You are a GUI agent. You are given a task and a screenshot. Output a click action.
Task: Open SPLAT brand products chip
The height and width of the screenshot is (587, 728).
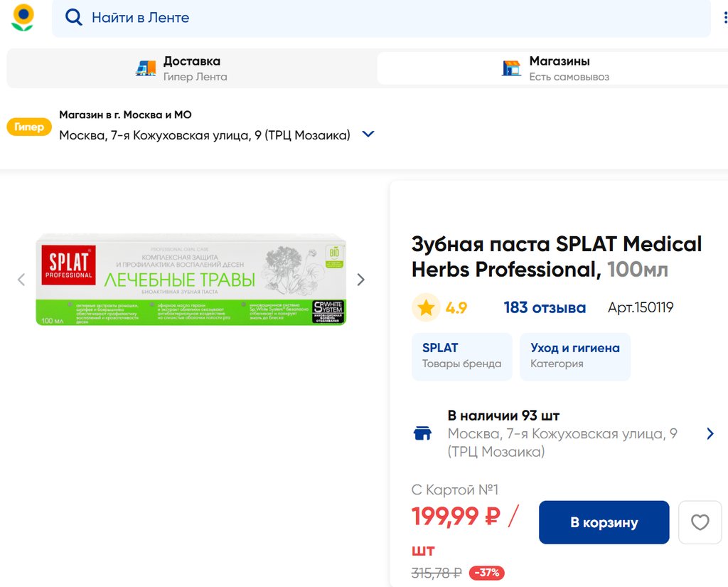[461, 356]
